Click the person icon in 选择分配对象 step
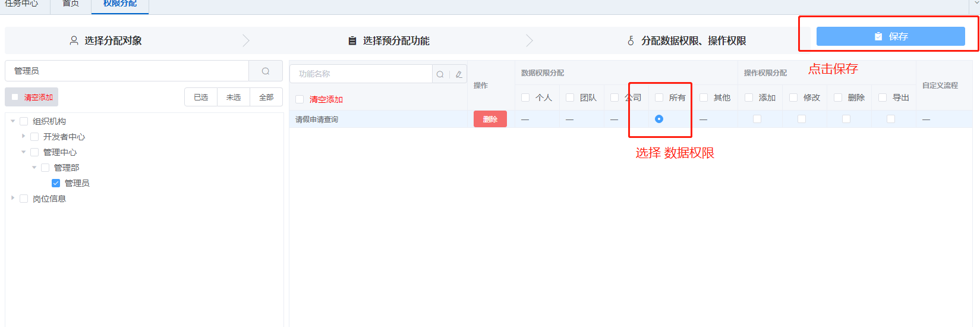The width and height of the screenshot is (980, 327). click(74, 40)
